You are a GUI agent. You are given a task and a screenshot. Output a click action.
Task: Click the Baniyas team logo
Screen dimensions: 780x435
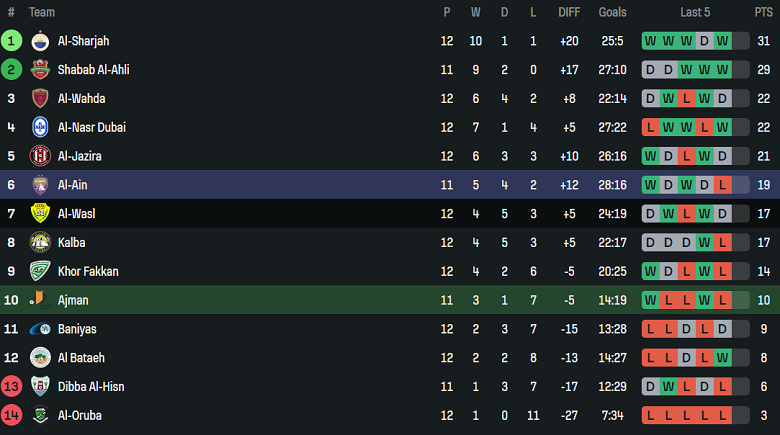(x=40, y=329)
